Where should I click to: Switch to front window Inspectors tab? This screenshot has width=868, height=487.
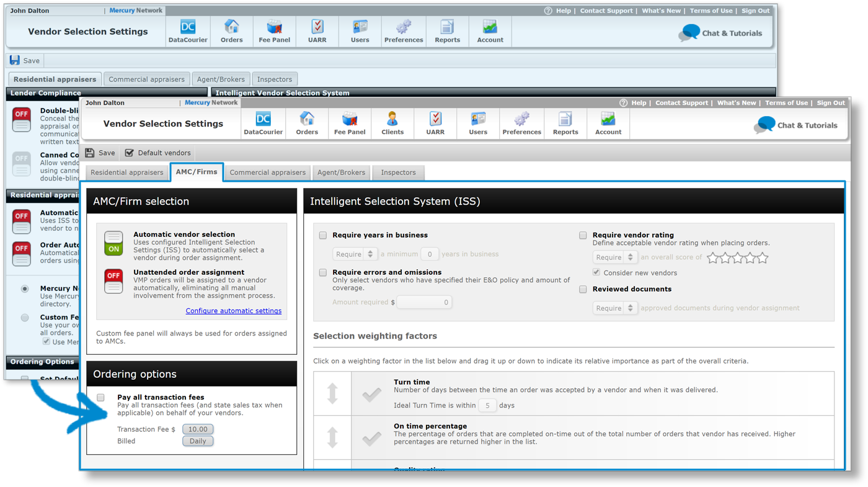click(398, 172)
